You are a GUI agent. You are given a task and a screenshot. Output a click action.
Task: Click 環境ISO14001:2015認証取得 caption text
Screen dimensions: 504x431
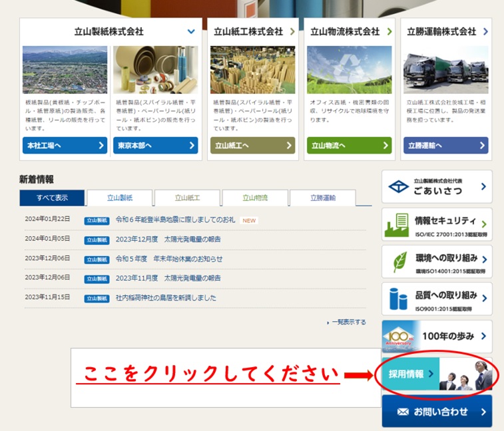451,271
